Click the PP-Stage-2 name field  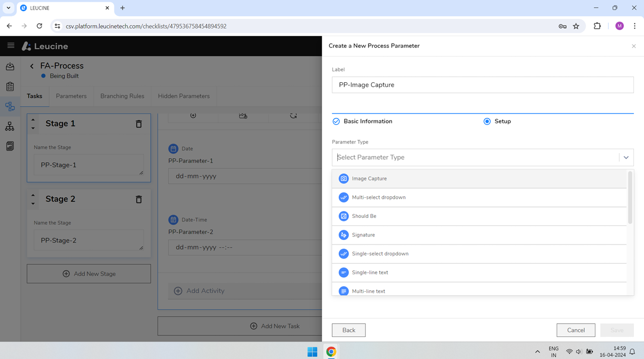click(89, 241)
